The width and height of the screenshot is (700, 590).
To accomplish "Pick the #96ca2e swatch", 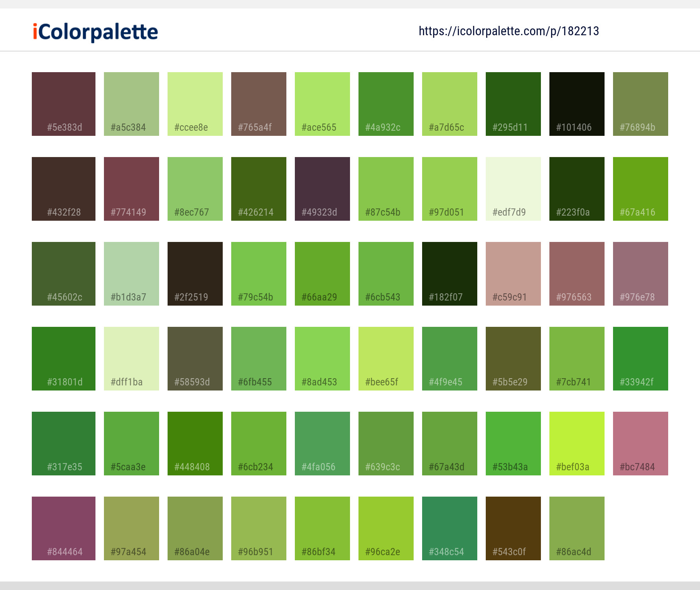I will pyautogui.click(x=386, y=528).
